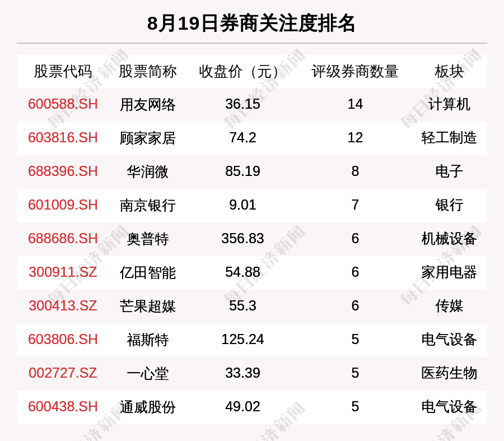The width and height of the screenshot is (504, 441).
Task: Open stock code 300911.SZ
Action: pos(63,272)
